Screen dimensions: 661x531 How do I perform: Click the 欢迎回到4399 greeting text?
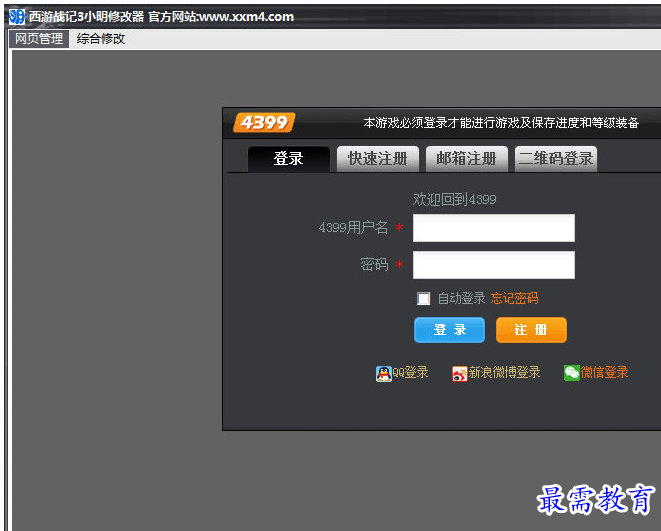(x=454, y=199)
